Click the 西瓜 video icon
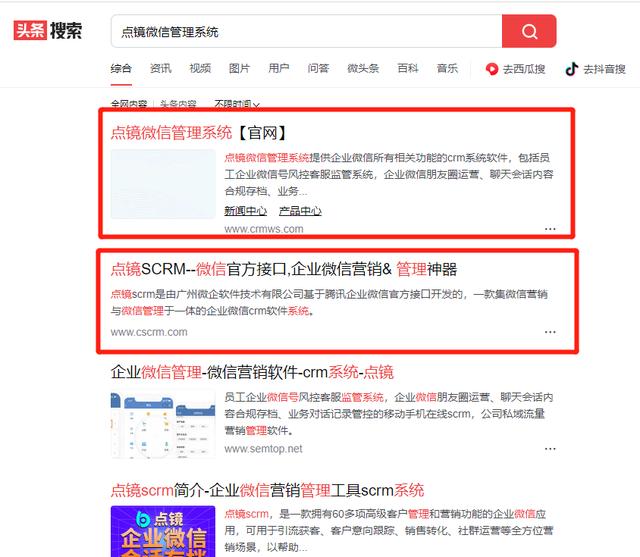 pos(492,69)
